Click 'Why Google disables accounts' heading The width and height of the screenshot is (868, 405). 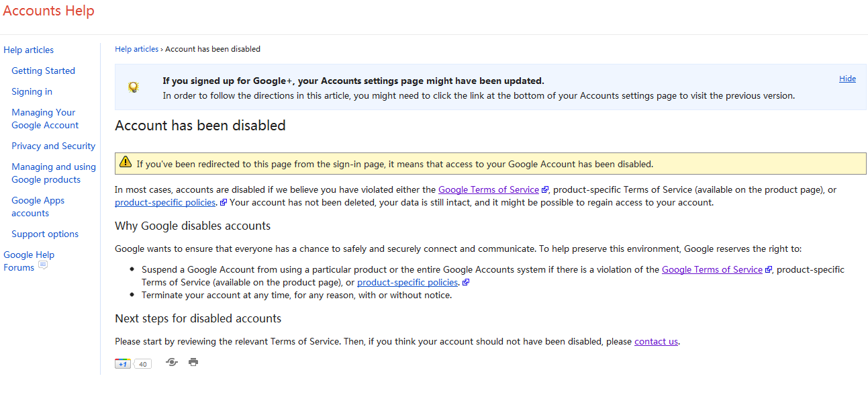coord(193,226)
